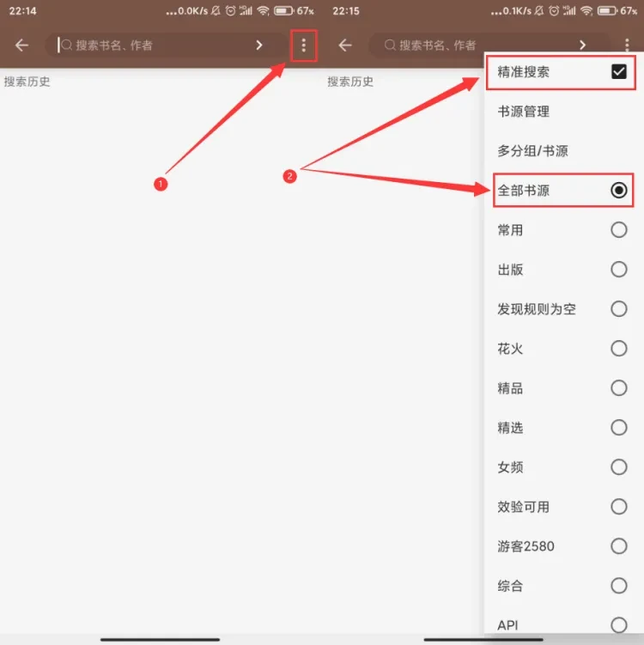
Task: Tap the back arrow in the right screen
Action: (x=345, y=46)
